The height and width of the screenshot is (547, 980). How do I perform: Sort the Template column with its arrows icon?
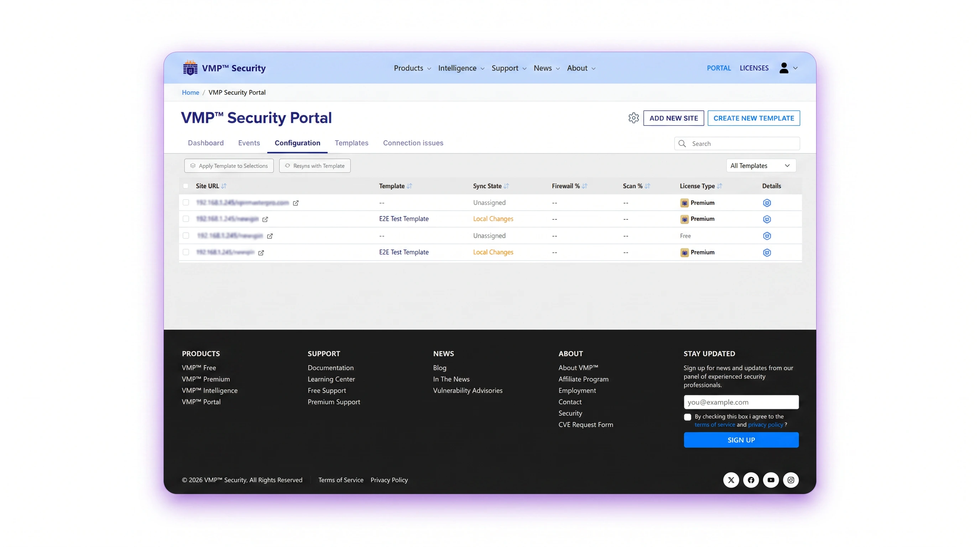(410, 186)
